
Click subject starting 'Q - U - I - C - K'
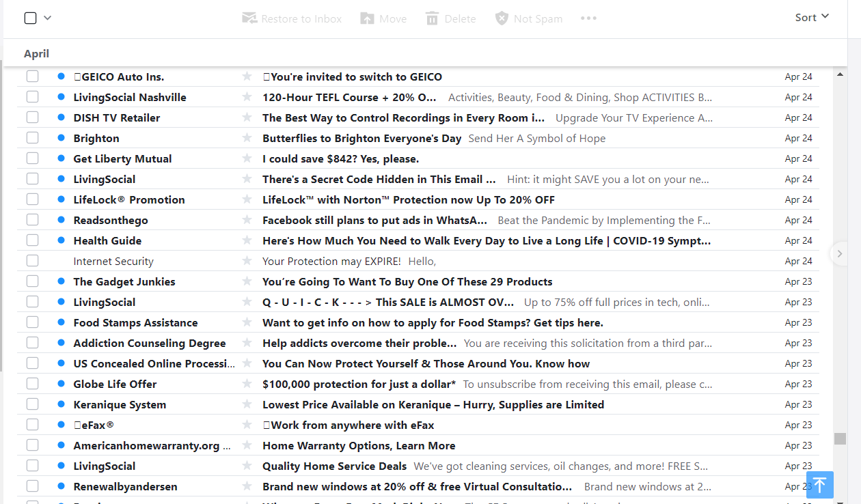[388, 302]
